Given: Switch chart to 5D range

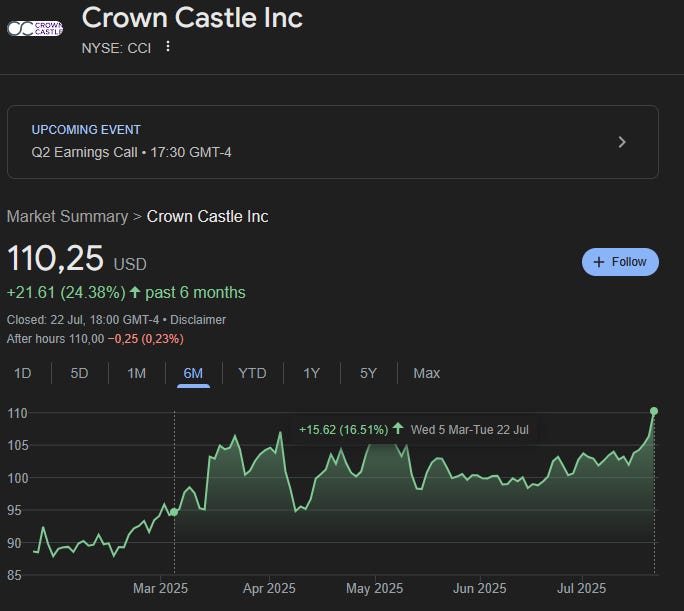Looking at the screenshot, I should click(x=79, y=373).
